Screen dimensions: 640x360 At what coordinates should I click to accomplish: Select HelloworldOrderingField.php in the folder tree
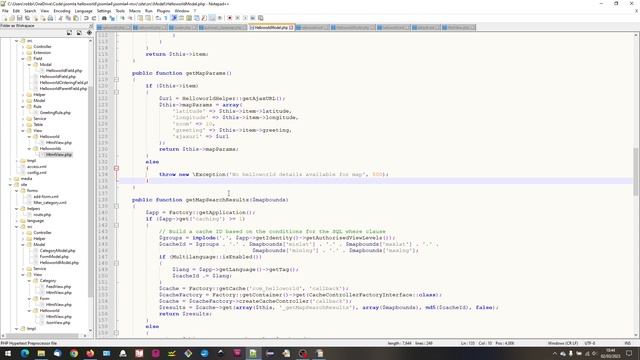(63, 82)
